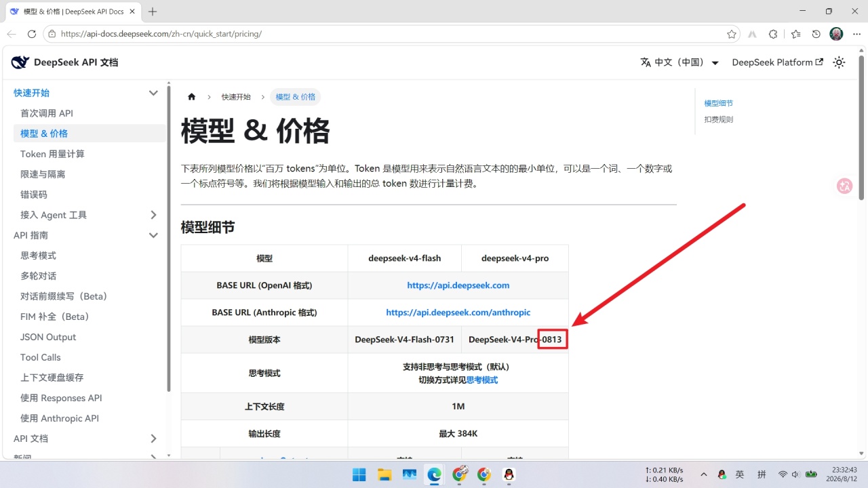
Task: Open the favorites list icon
Action: pos(795,34)
